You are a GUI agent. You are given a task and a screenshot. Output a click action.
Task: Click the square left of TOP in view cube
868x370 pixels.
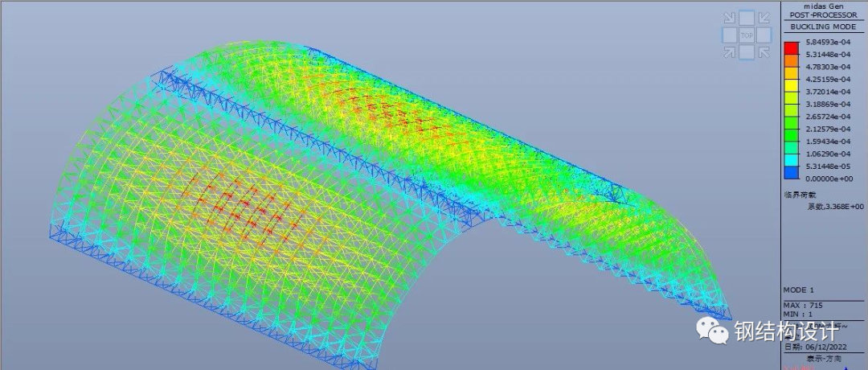point(729,35)
